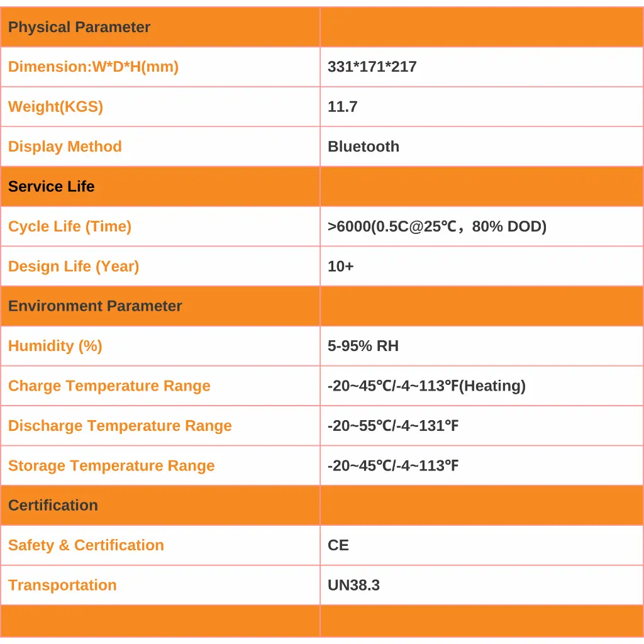Click the CE certification value
Screen dimensions: 644x644
click(x=338, y=545)
